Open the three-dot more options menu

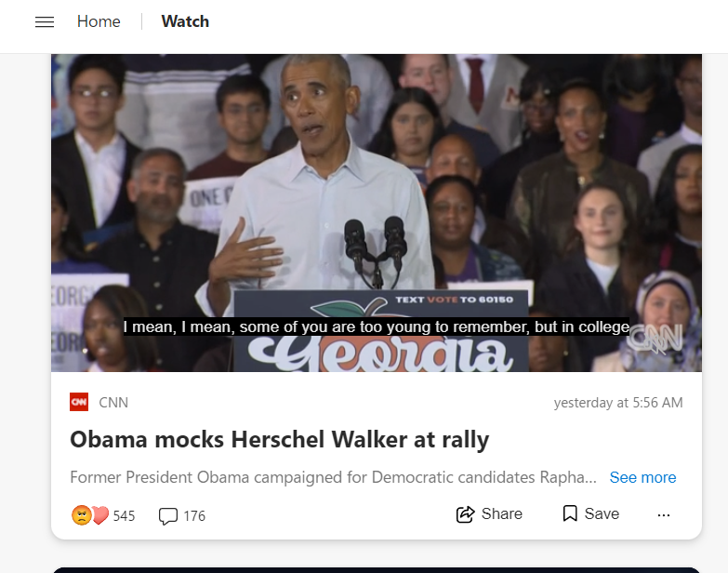pyautogui.click(x=664, y=515)
